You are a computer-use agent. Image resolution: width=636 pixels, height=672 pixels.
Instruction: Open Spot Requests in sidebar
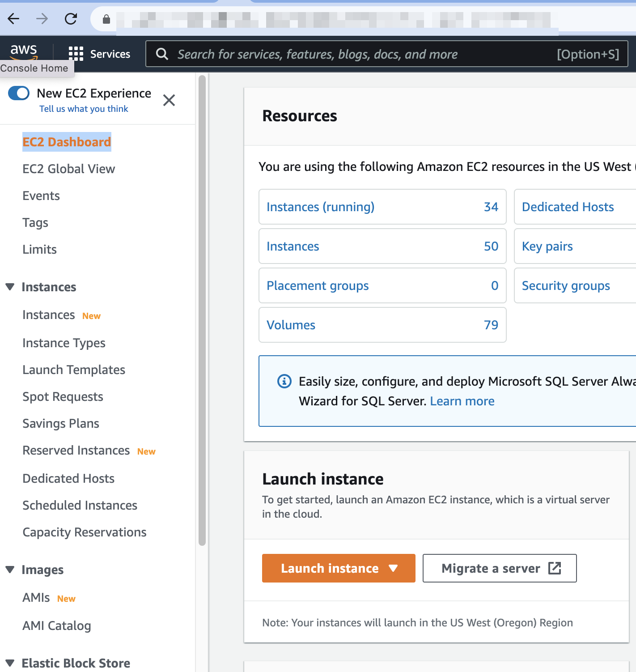[63, 396]
